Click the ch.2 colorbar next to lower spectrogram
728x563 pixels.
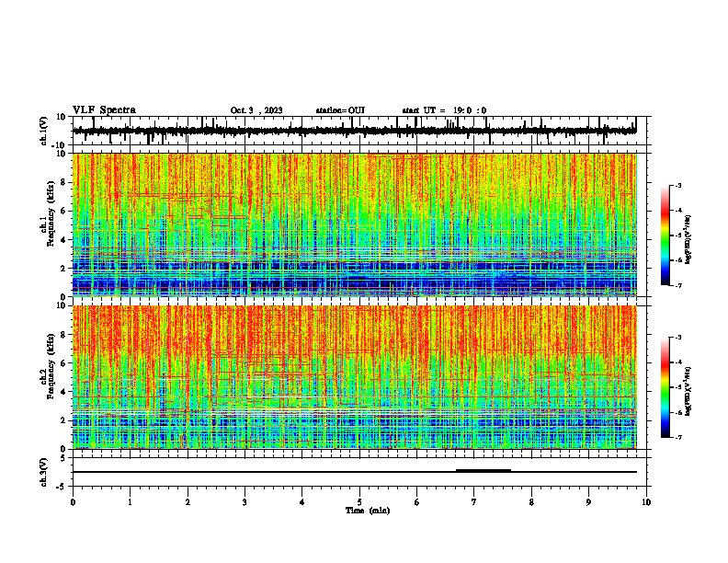coord(665,387)
